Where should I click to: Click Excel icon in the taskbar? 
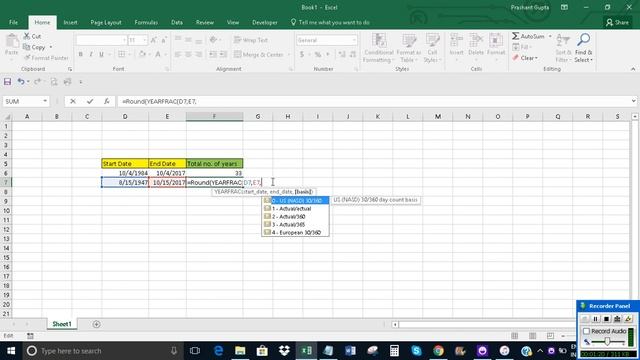coord(306,351)
